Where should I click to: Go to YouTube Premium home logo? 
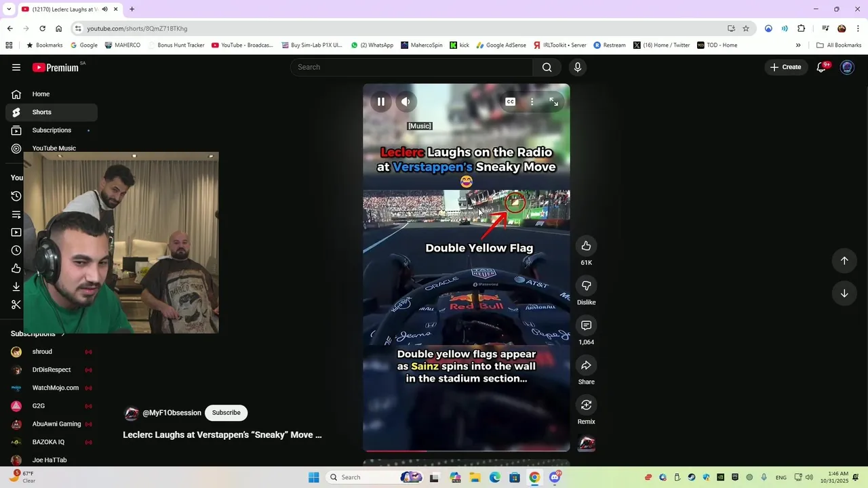56,67
